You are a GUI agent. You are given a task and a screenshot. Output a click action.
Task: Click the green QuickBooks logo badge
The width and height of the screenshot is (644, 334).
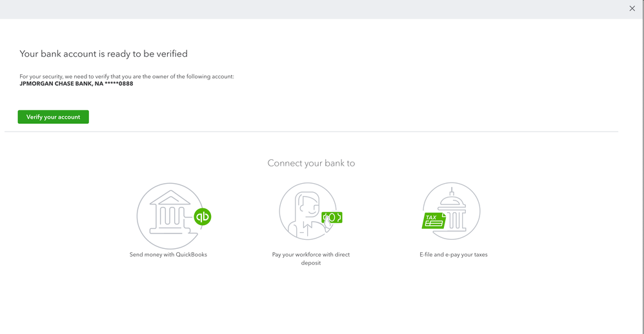point(203,217)
